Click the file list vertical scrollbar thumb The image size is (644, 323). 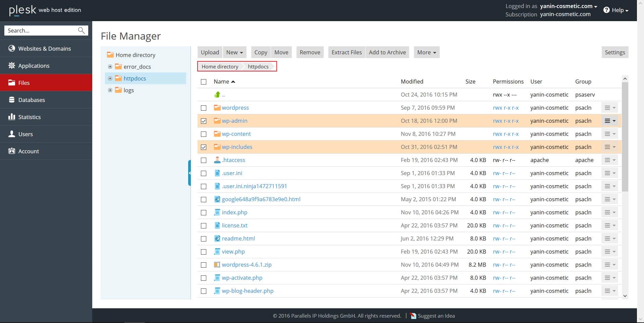click(625, 137)
